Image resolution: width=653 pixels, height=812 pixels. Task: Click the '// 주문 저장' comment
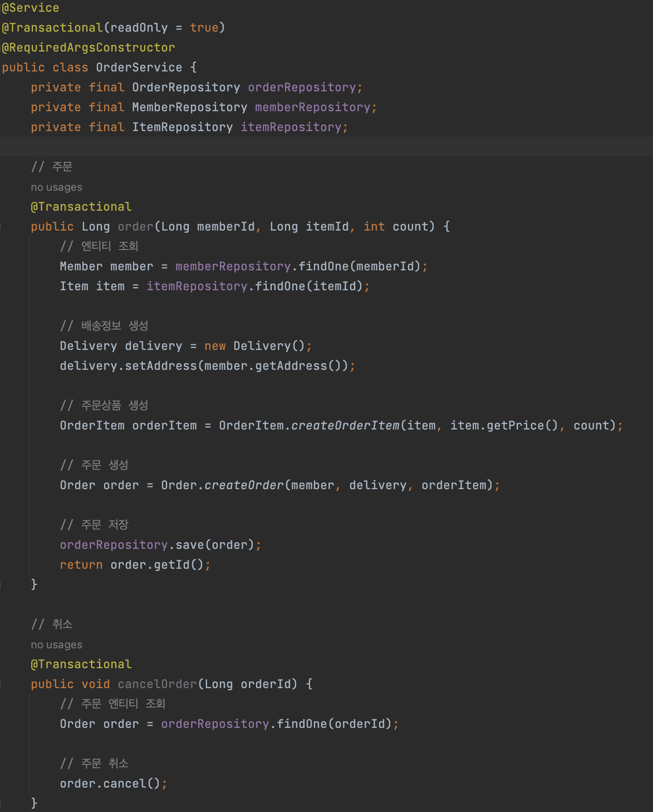click(x=94, y=525)
